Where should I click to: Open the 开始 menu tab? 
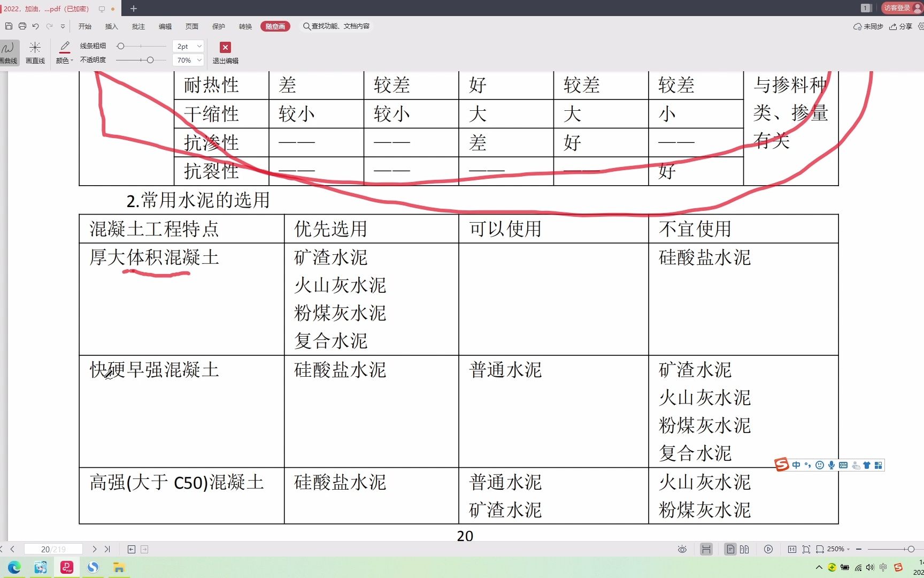85,26
